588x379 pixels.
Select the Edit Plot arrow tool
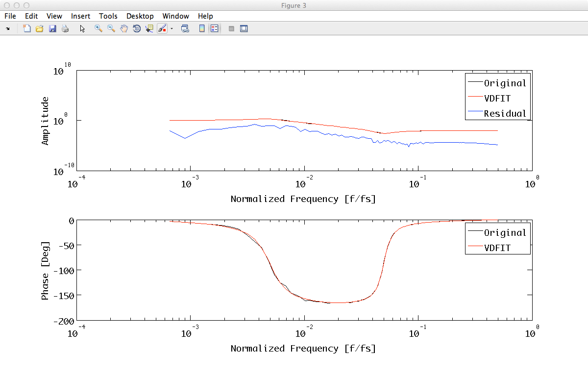point(82,29)
